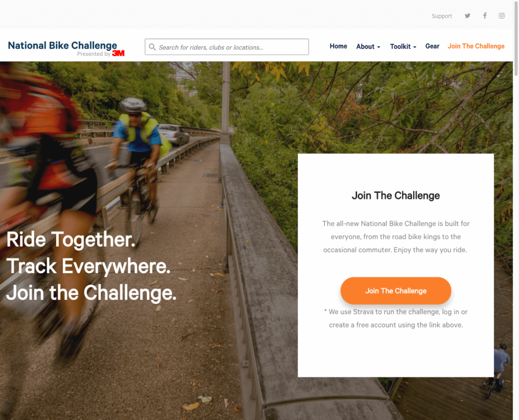Click the Ride Together hero headline
The height and width of the screenshot is (420, 519).
(91, 266)
